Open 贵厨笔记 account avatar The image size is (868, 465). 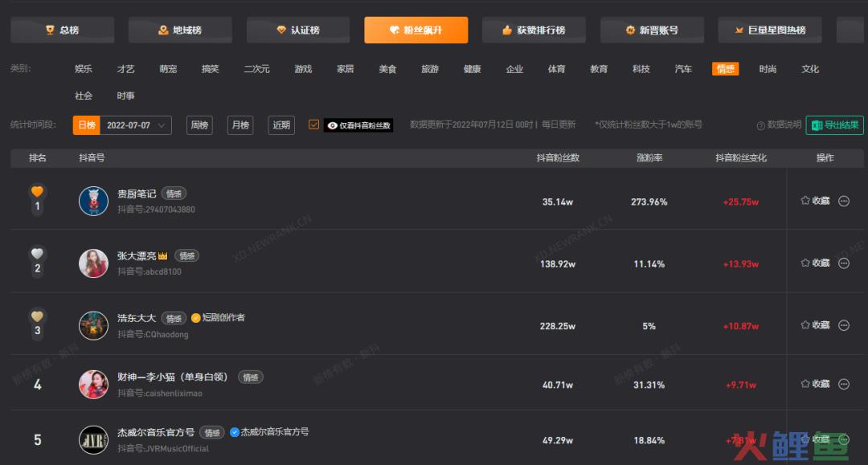93,202
